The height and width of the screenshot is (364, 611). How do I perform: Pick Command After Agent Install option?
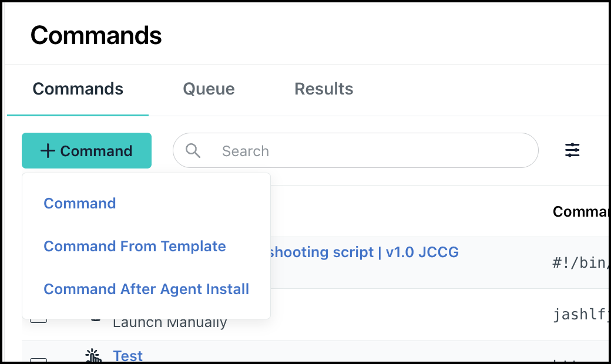click(146, 289)
